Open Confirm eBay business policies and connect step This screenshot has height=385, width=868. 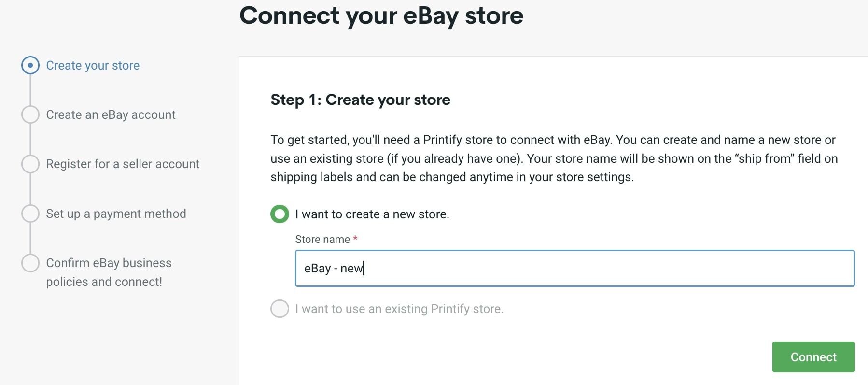(x=108, y=272)
